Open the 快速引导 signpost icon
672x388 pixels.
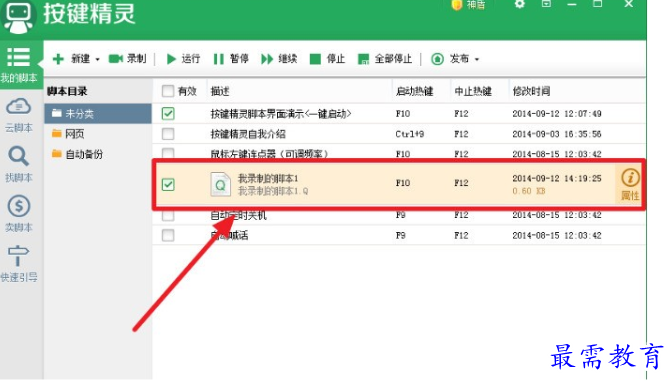[18, 264]
